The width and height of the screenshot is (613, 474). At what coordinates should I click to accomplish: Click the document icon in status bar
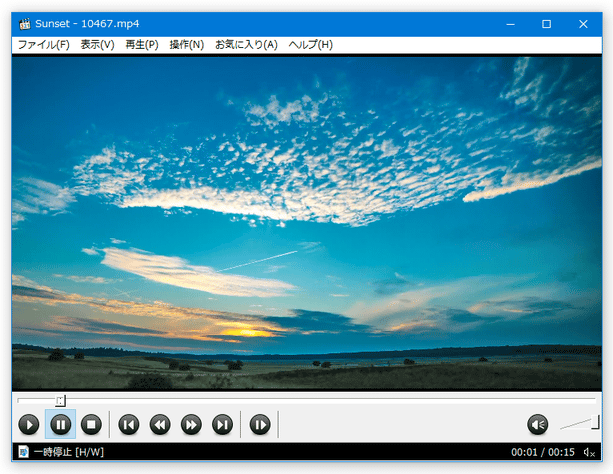tap(23, 453)
